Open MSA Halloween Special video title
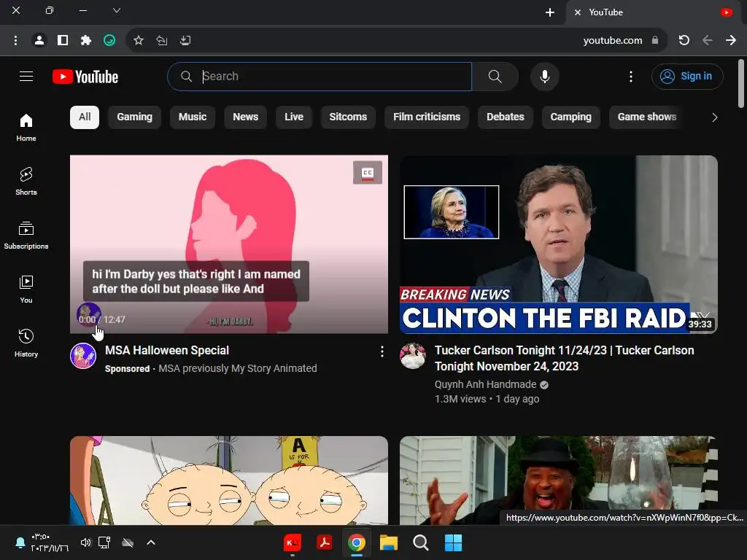This screenshot has width=747, height=560. 167,351
